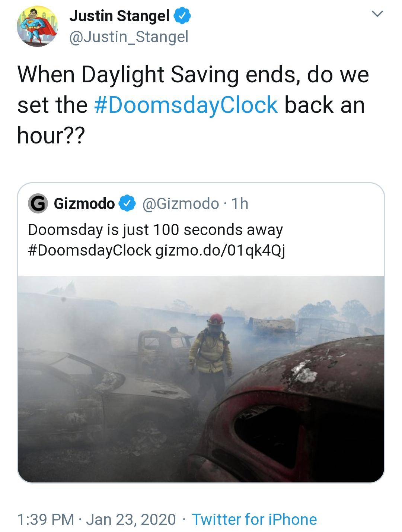Image resolution: width=402 pixels, height=532 pixels.
Task: Open #DoomsdayClock hashtag in Gizmodo's tweet
Action: pyautogui.click(x=90, y=250)
